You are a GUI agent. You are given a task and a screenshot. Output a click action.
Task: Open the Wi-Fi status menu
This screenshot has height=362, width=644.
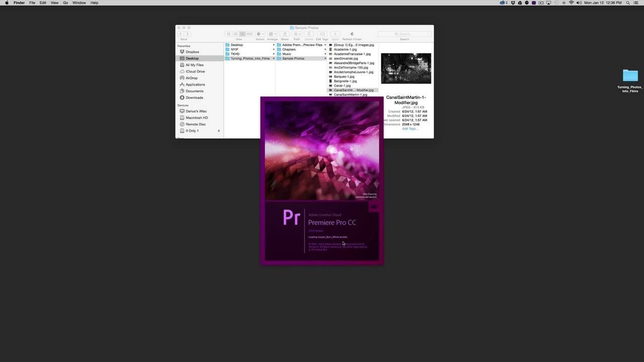tap(571, 3)
